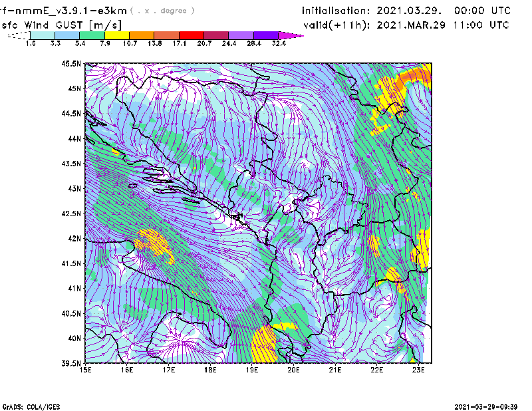Click the legend value 5.4
The height and width of the screenshot is (411, 532).
pos(80,43)
